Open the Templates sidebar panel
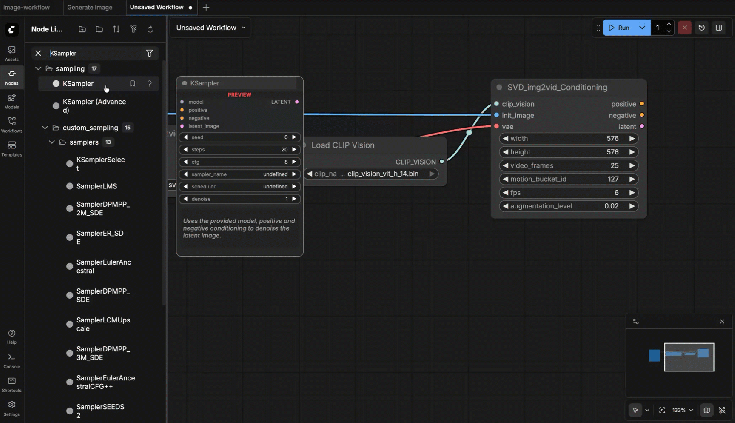Viewport: 735px width, 423px height. point(11,149)
